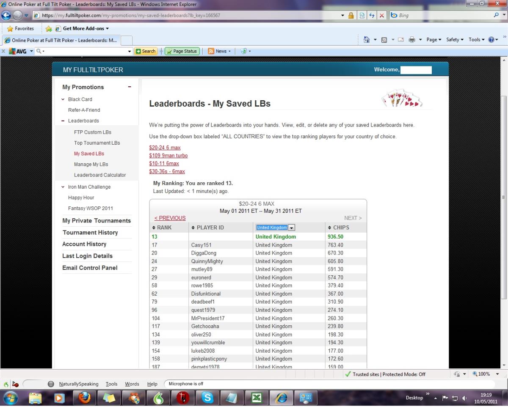Expand the Iron Man Challenge sidebar item

(63, 187)
